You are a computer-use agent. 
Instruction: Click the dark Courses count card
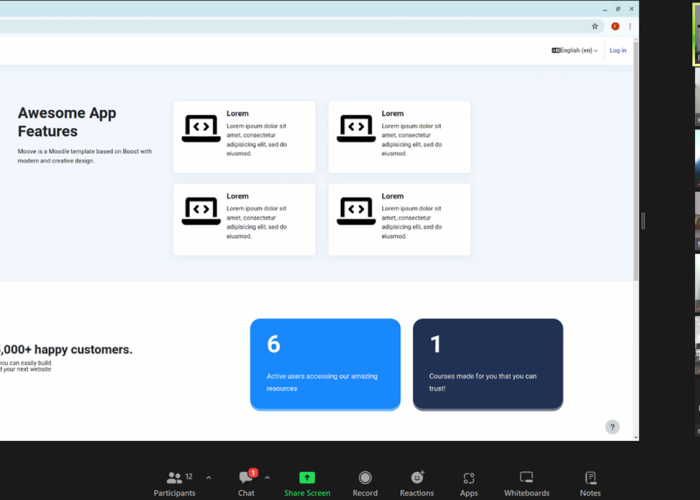[488, 364]
